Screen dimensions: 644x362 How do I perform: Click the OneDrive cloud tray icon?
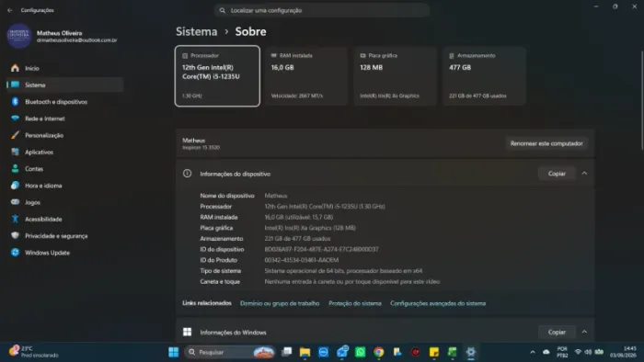pyautogui.click(x=546, y=352)
